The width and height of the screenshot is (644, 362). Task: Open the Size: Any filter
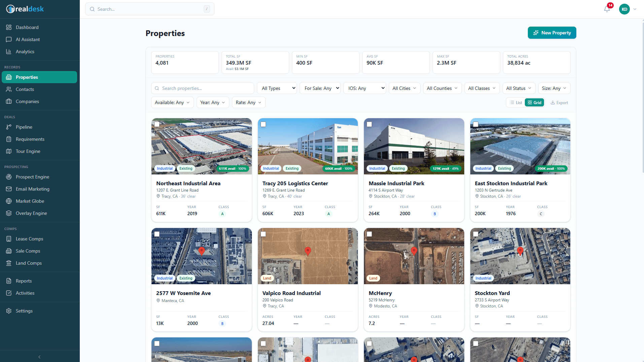click(x=554, y=88)
